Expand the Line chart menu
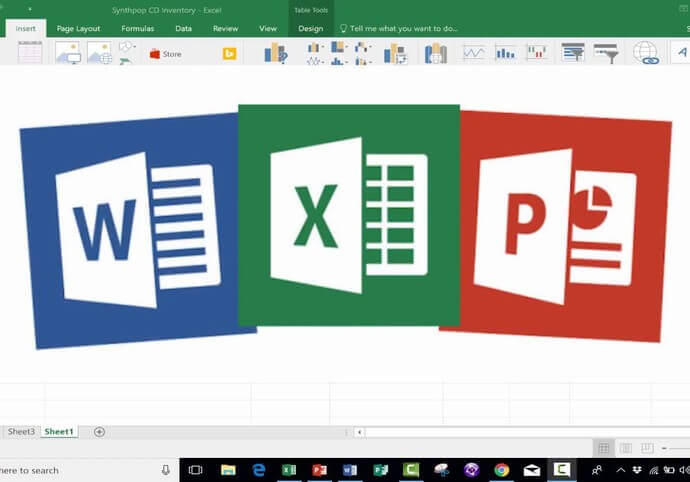This screenshot has height=482, width=690. coord(315,61)
